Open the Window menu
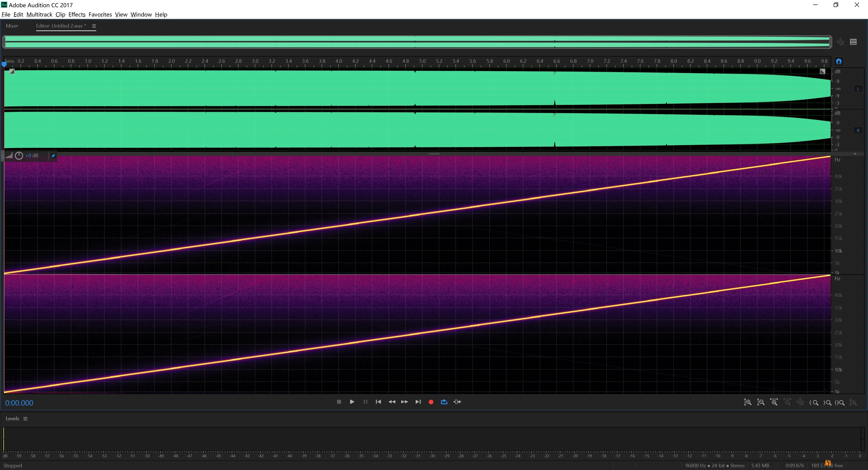The width and height of the screenshot is (868, 470). 141,14
